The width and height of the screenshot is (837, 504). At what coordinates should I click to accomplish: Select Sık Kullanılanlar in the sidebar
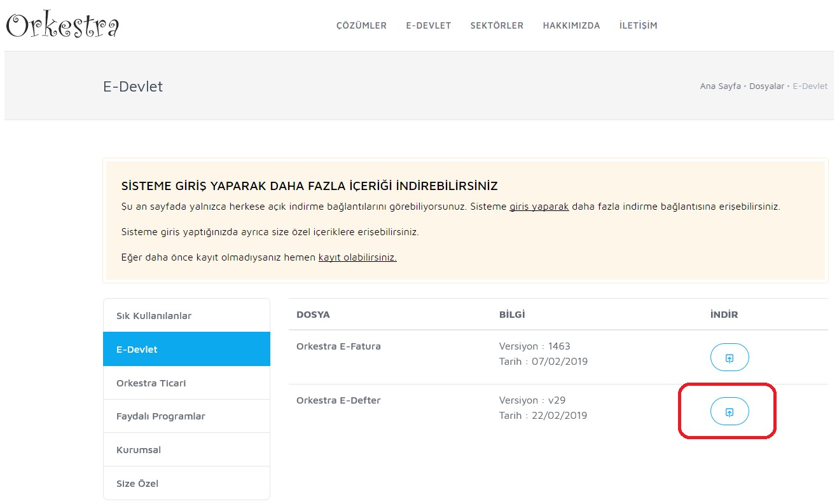[x=154, y=316]
